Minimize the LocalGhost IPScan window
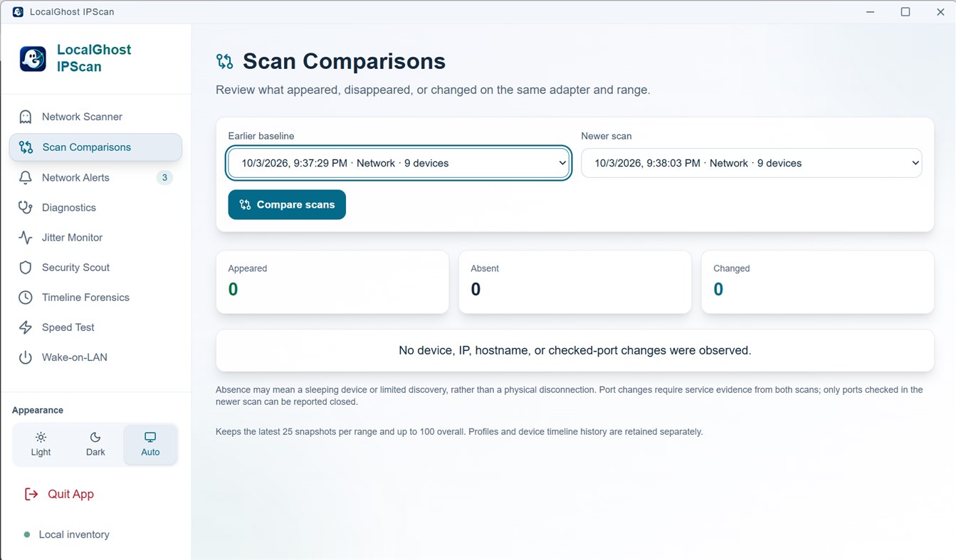Screen dimensions: 956x560 [871, 12]
